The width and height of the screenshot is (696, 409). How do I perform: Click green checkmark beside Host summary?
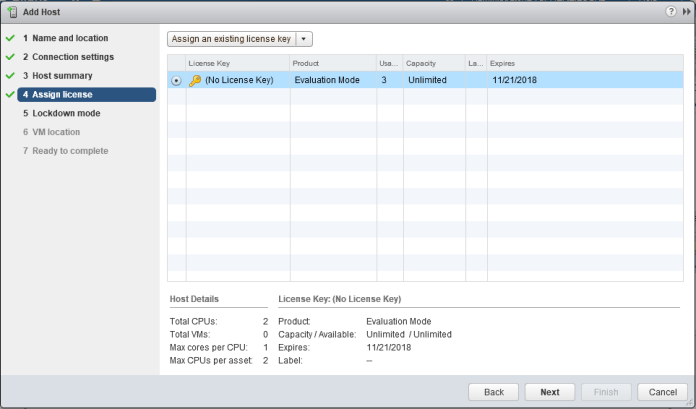tap(9, 76)
